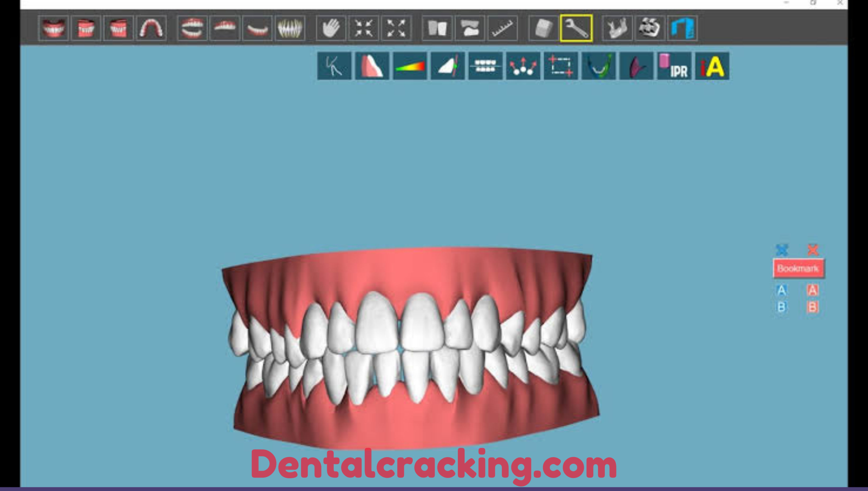Open the teeth alignment rows tool

click(x=485, y=66)
